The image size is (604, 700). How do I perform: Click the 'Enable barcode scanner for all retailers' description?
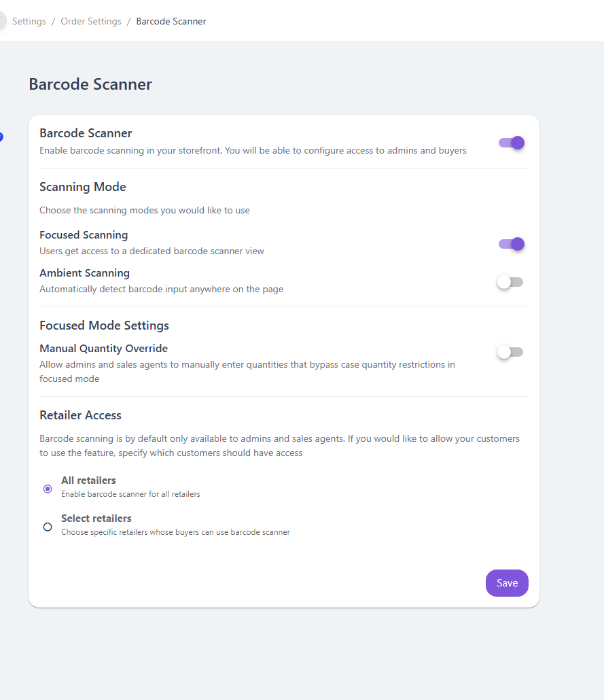[130, 494]
